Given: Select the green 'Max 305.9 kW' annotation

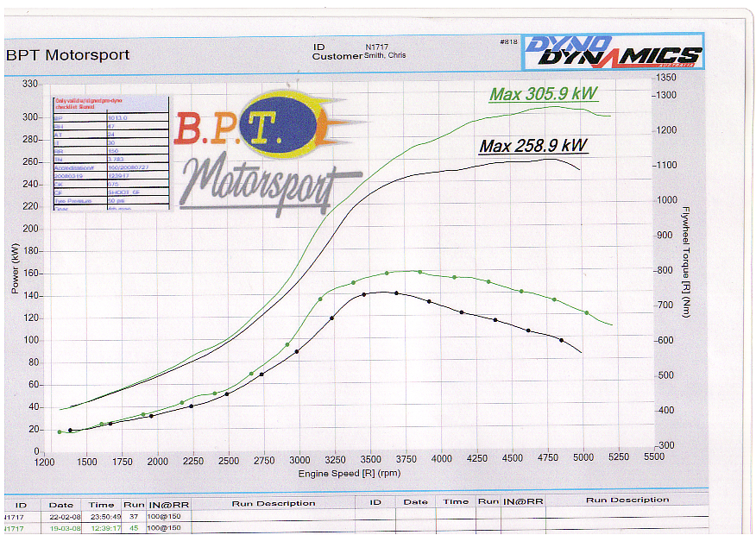Looking at the screenshot, I should (544, 93).
